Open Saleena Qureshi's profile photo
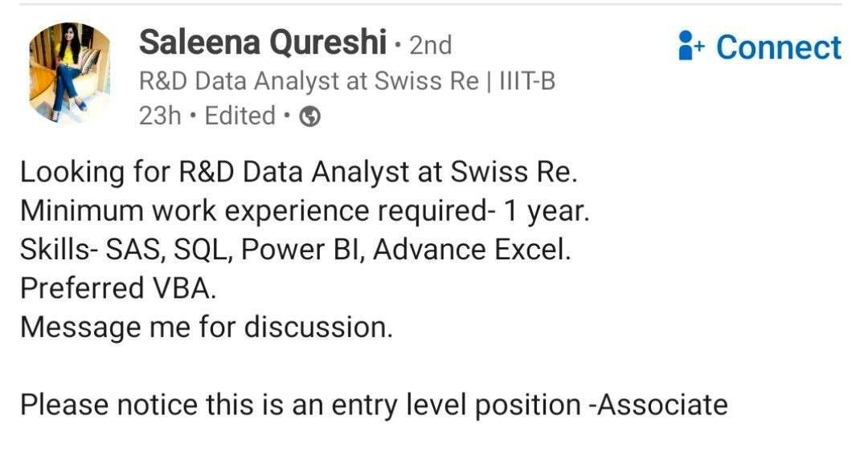The height and width of the screenshot is (452, 868). coord(69,72)
